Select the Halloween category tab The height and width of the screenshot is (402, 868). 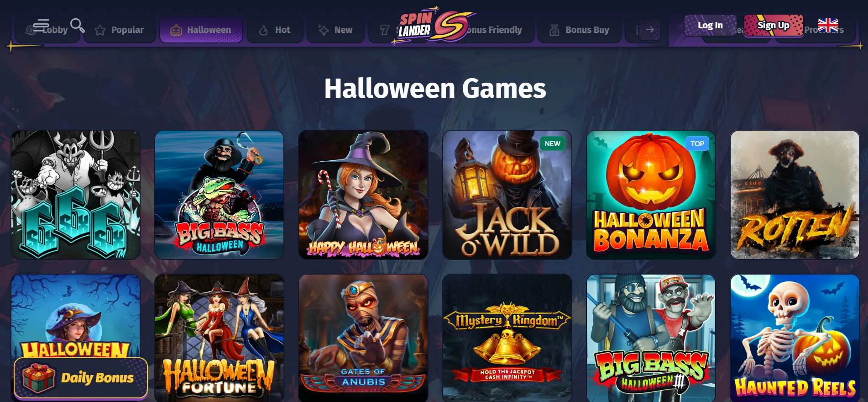click(x=201, y=30)
